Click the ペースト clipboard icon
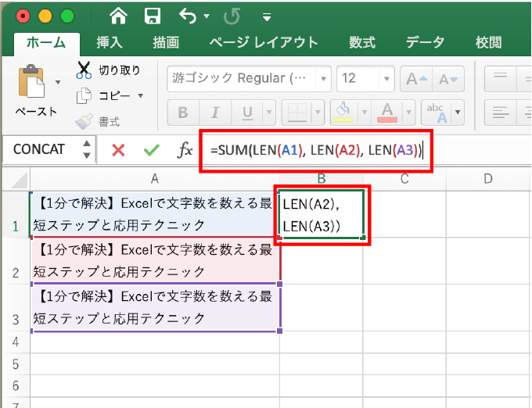The image size is (532, 408). [31, 81]
